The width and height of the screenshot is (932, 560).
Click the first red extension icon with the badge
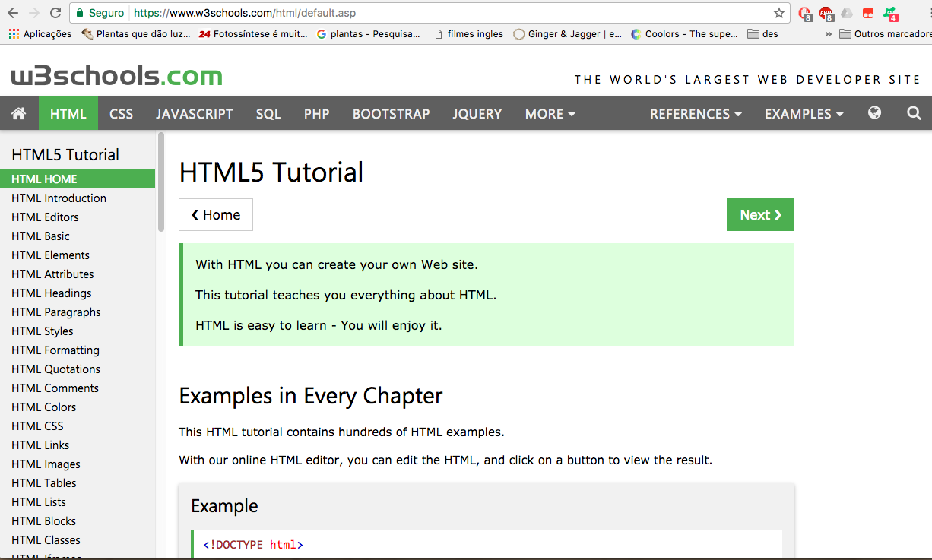(x=805, y=14)
